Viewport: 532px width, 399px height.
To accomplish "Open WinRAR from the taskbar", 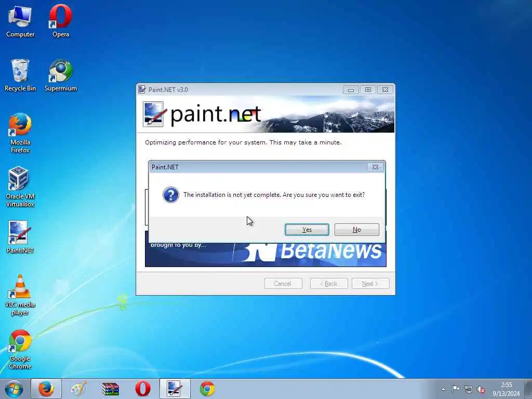I will coord(111,389).
